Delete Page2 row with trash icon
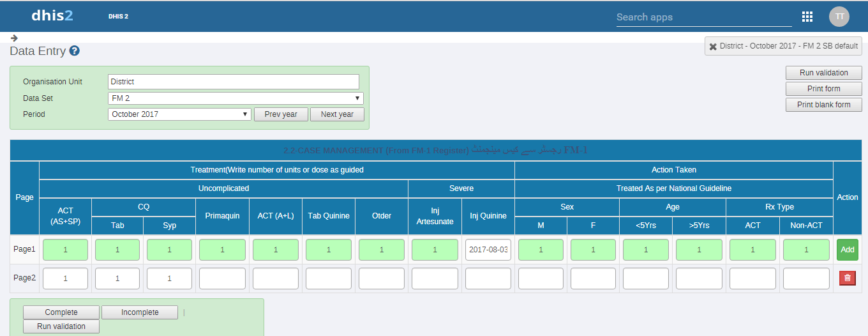Image resolution: width=868 pixels, height=336 pixels. [847, 278]
